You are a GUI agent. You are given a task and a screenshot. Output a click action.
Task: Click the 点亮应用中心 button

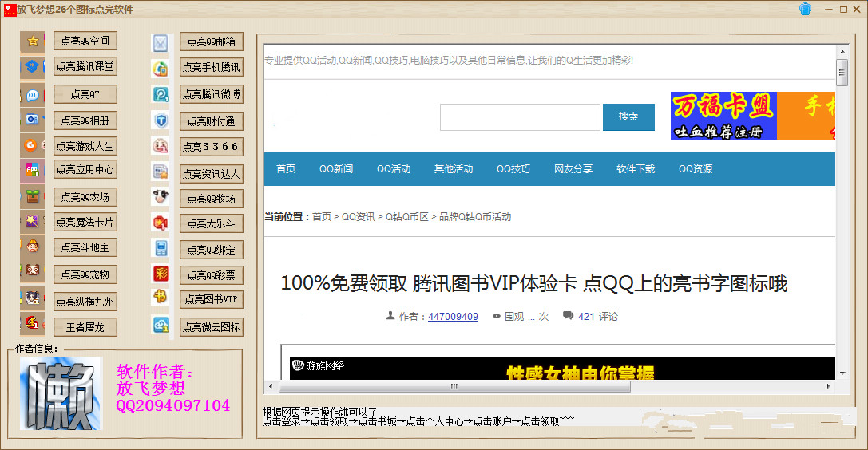point(85,169)
